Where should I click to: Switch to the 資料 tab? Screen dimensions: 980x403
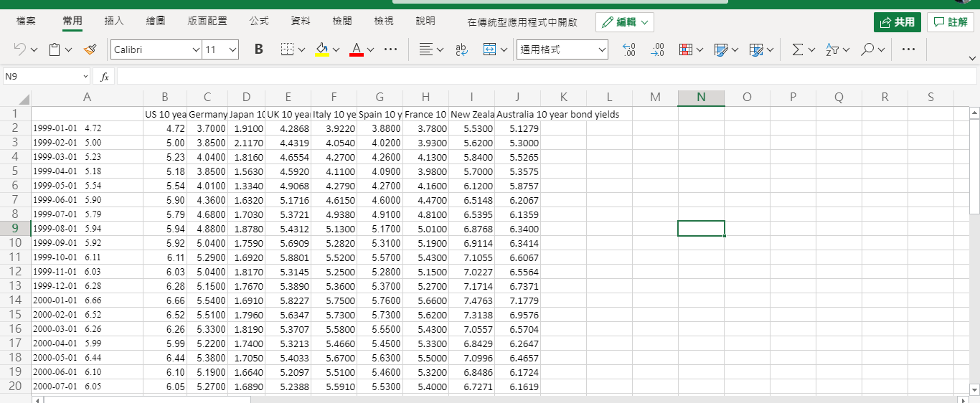point(301,22)
